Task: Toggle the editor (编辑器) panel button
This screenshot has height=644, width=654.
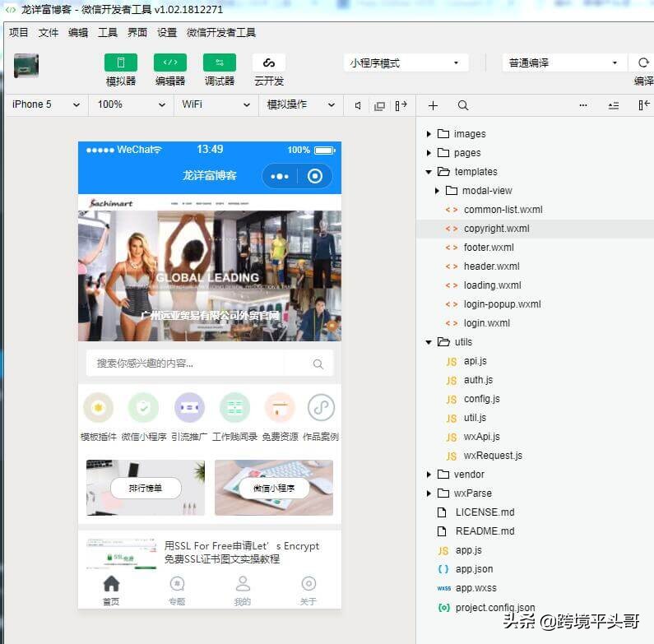Action: coord(170,63)
